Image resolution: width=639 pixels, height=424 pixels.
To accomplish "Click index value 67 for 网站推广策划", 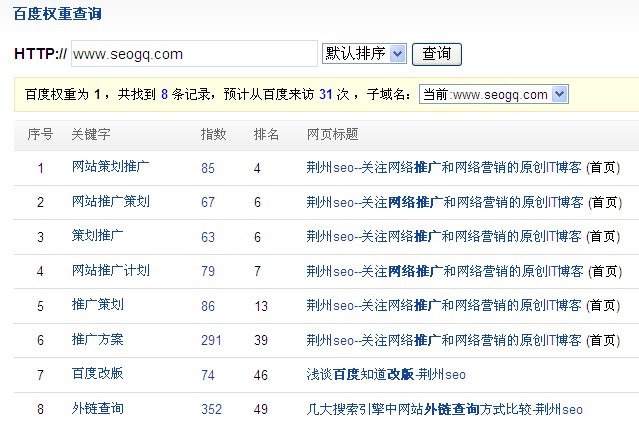I will click(208, 202).
